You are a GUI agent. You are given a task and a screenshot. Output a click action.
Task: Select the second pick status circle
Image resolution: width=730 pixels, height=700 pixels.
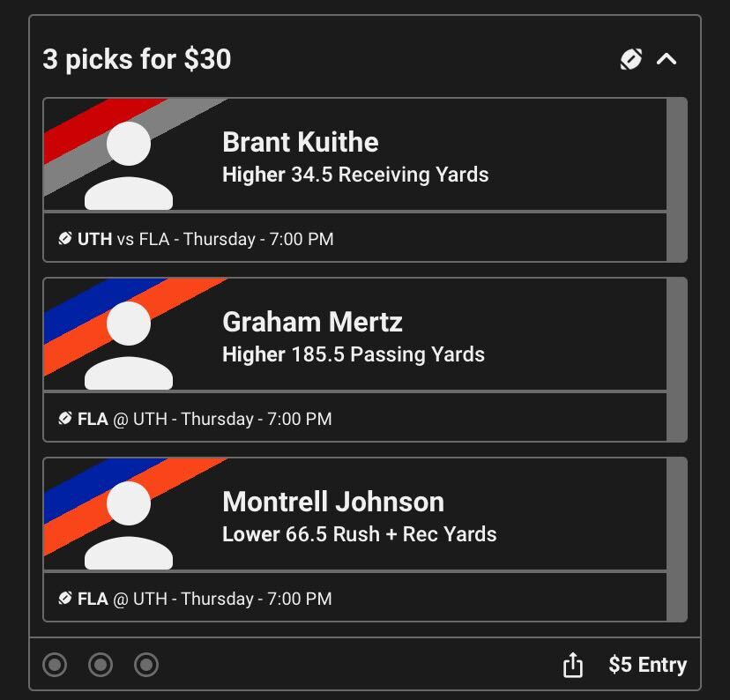(x=101, y=665)
